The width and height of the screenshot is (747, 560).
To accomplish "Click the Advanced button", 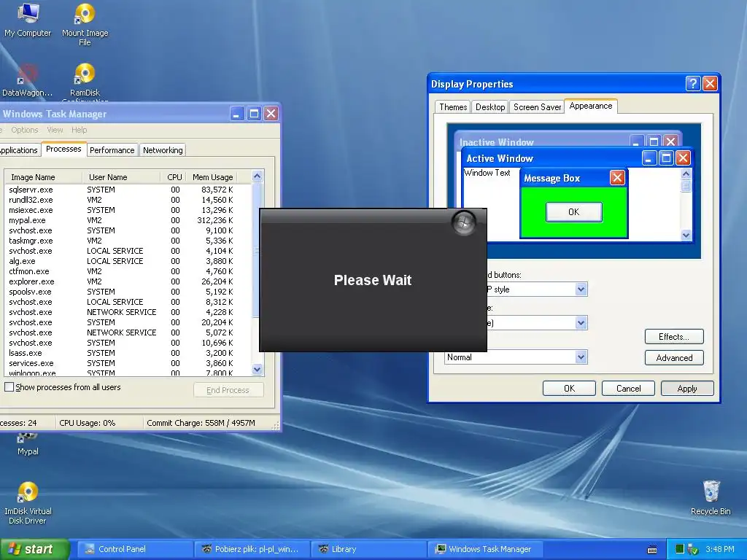I will 673,357.
